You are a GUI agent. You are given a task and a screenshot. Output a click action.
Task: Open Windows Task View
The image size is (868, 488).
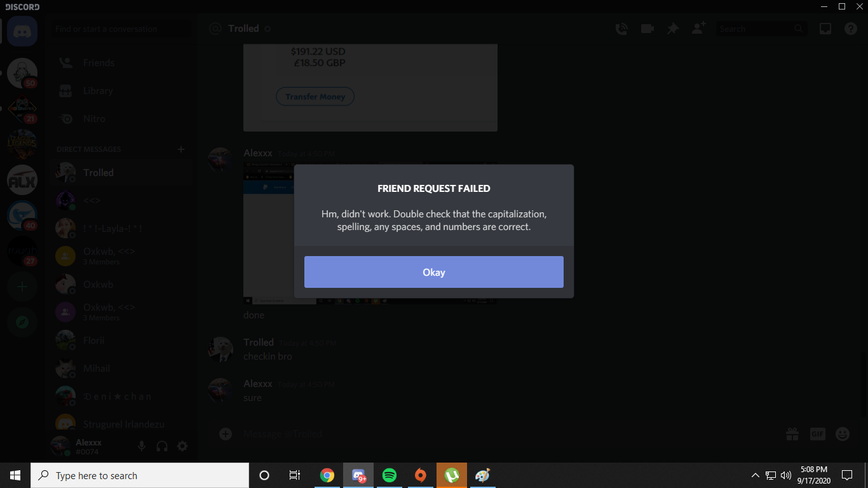point(295,475)
